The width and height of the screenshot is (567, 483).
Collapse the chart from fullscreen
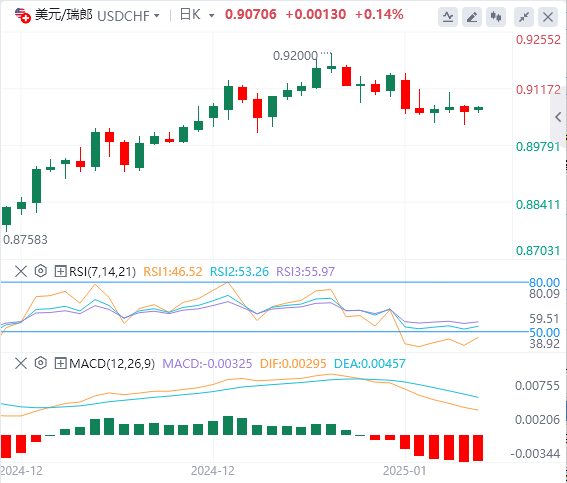pyautogui.click(x=524, y=17)
